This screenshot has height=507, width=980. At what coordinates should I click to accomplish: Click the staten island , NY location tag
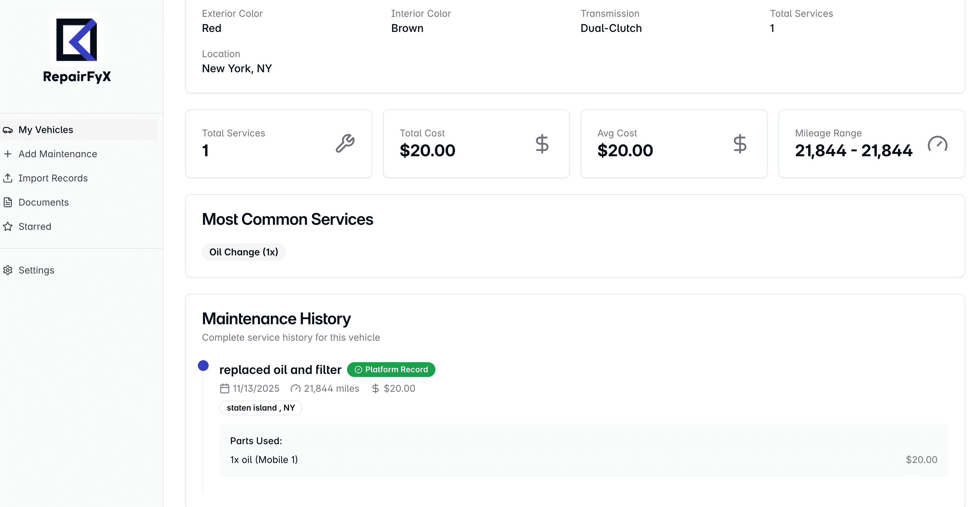coord(261,408)
